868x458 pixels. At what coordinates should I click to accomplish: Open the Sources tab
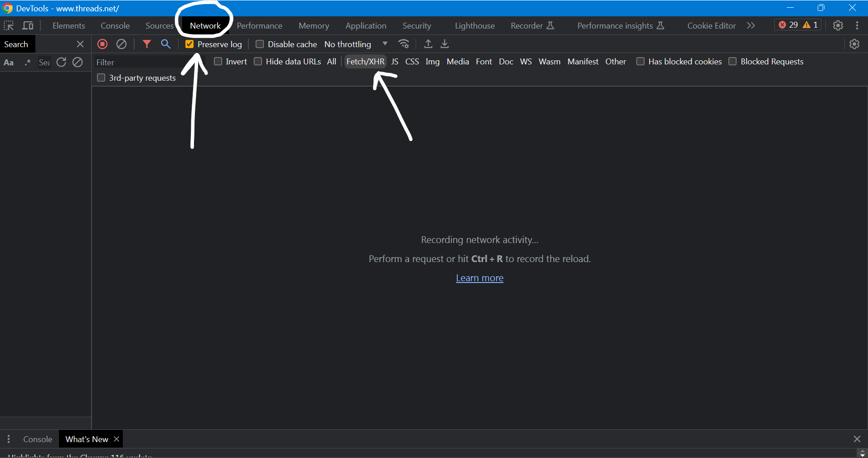click(x=159, y=25)
